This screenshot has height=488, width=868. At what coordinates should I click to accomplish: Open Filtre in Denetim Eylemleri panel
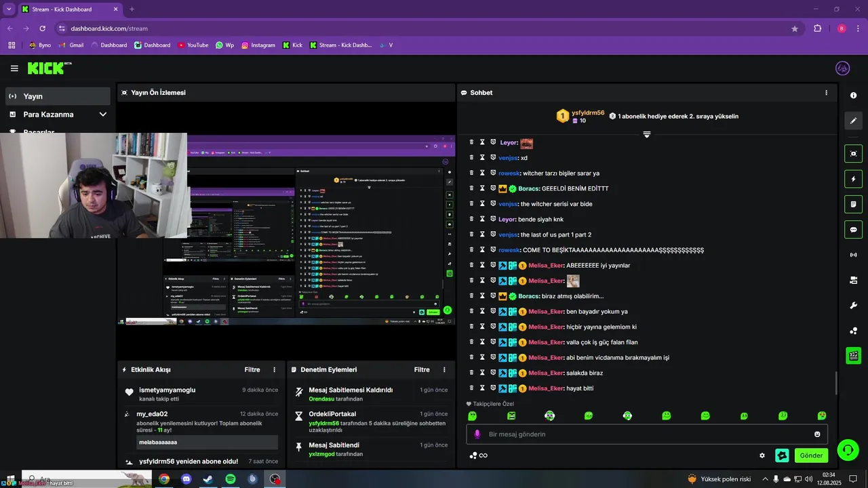(x=422, y=370)
